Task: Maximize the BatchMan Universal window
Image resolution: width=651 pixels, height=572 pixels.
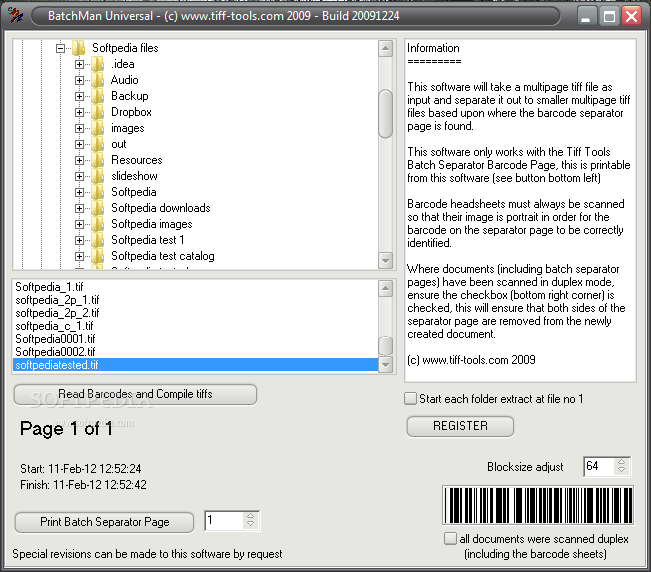Action: click(609, 17)
